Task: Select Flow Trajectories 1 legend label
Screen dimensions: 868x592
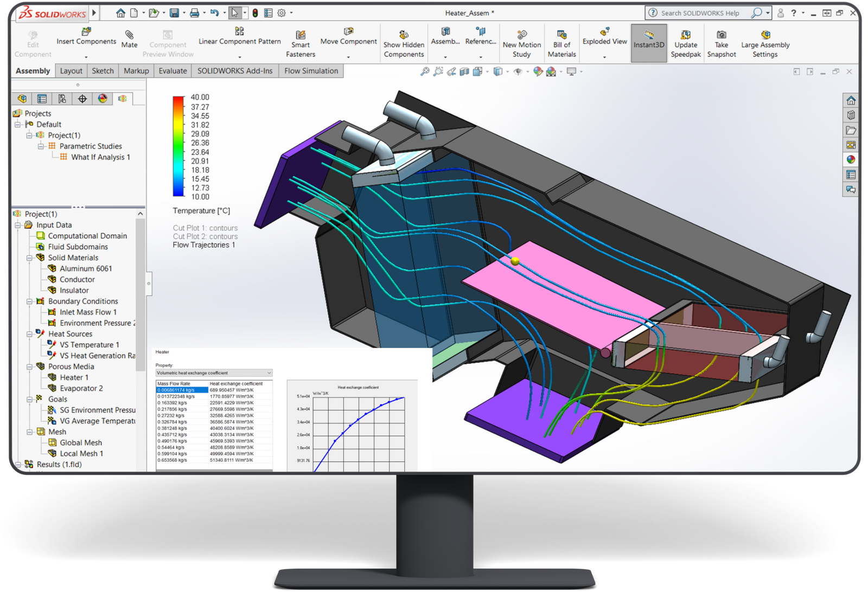Action: click(203, 245)
